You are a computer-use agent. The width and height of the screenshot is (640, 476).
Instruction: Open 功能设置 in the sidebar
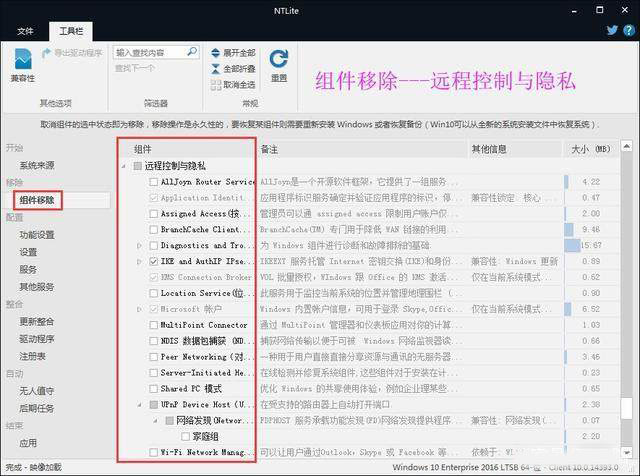coord(37,235)
